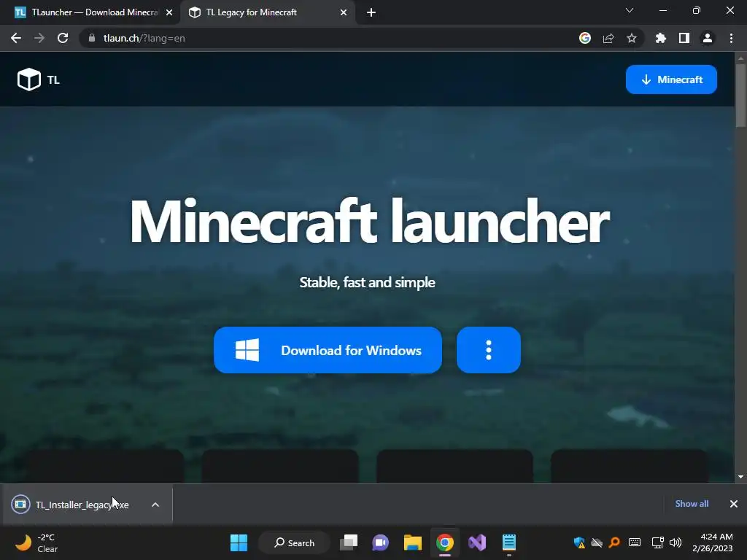The width and height of the screenshot is (747, 560).
Task: Close the TLauncher tab
Action: pos(169,13)
